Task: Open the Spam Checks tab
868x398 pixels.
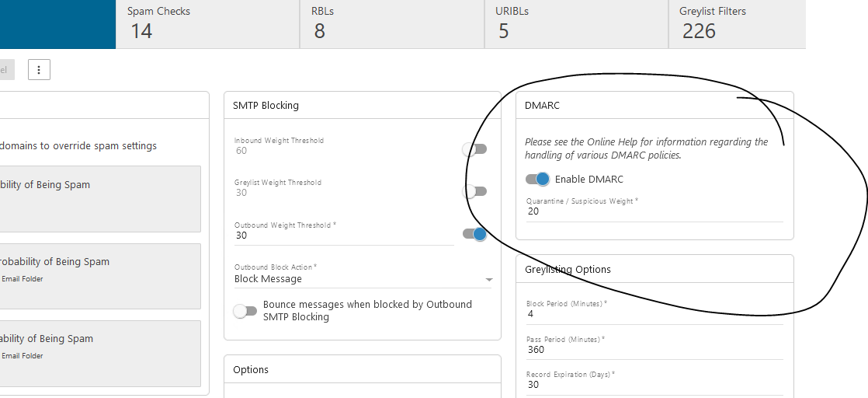Action: [x=207, y=24]
